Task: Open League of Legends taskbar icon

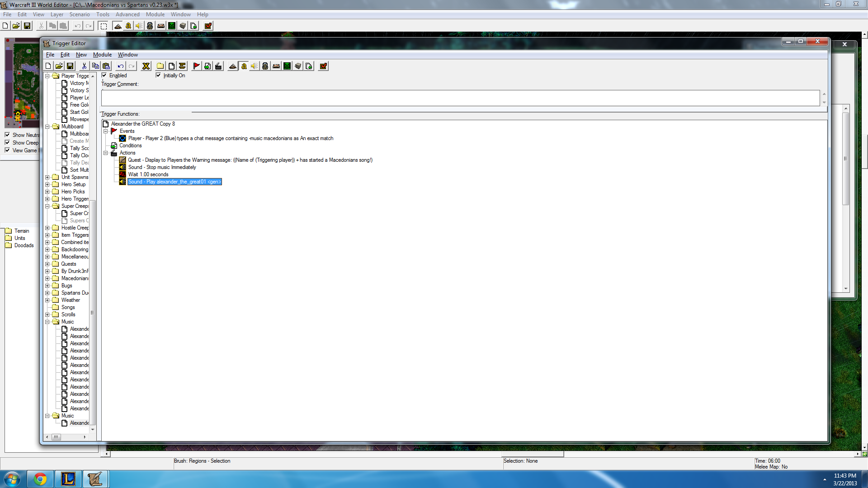Action: (x=68, y=479)
